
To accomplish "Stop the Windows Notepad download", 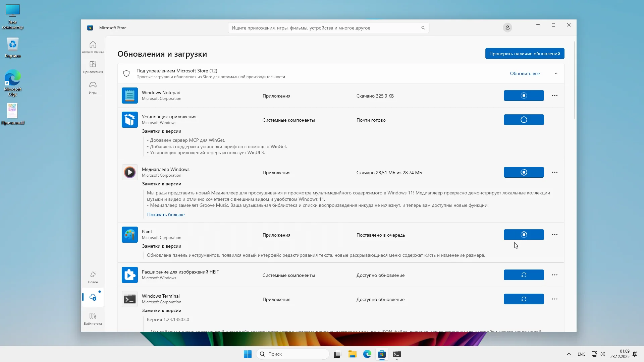I will pos(524,96).
